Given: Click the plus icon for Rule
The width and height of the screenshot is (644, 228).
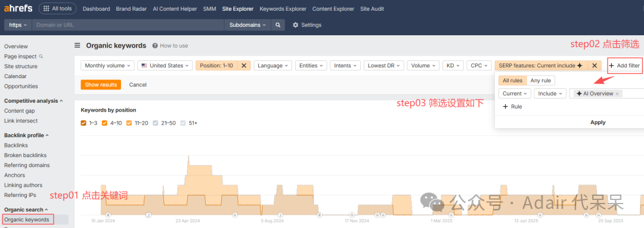Looking at the screenshot, I should coord(505,106).
